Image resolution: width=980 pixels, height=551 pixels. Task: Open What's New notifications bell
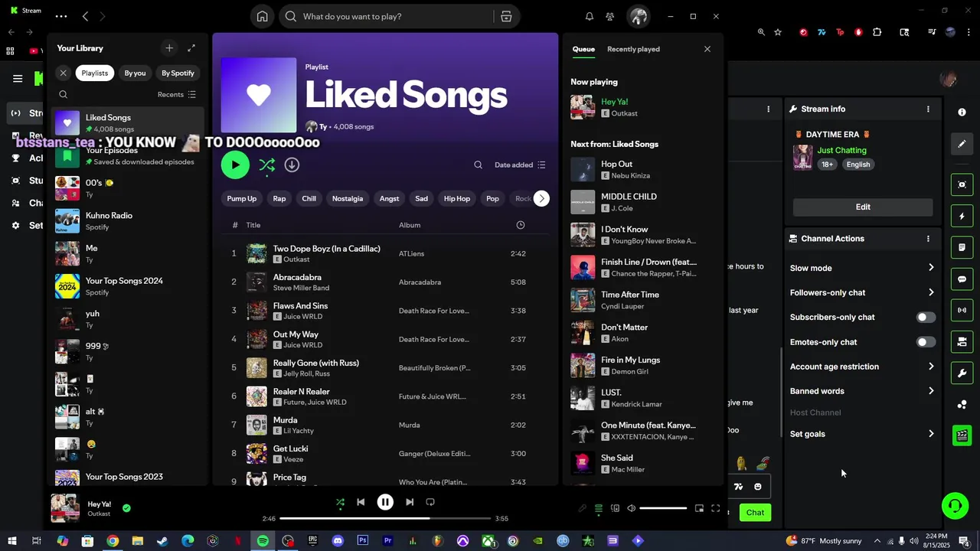coord(590,16)
